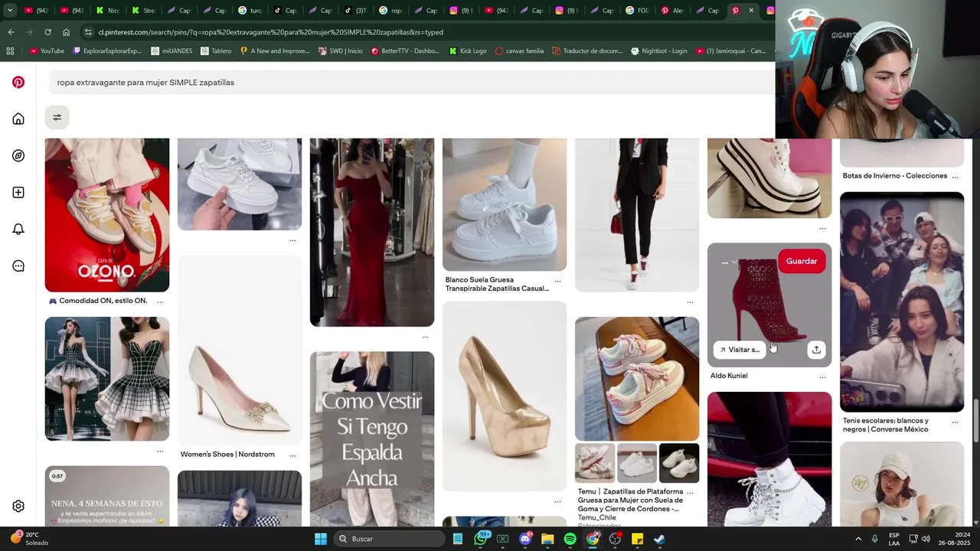Open the miUANDES bookmark

[171, 51]
